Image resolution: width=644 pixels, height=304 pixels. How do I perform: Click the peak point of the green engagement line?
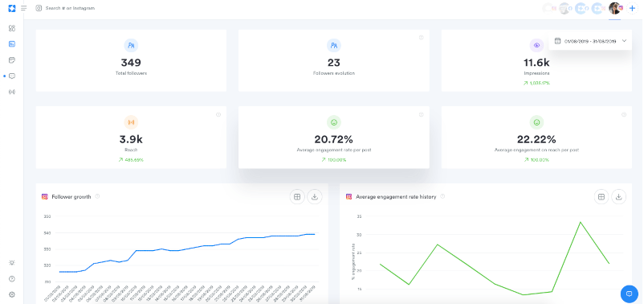coord(580,222)
